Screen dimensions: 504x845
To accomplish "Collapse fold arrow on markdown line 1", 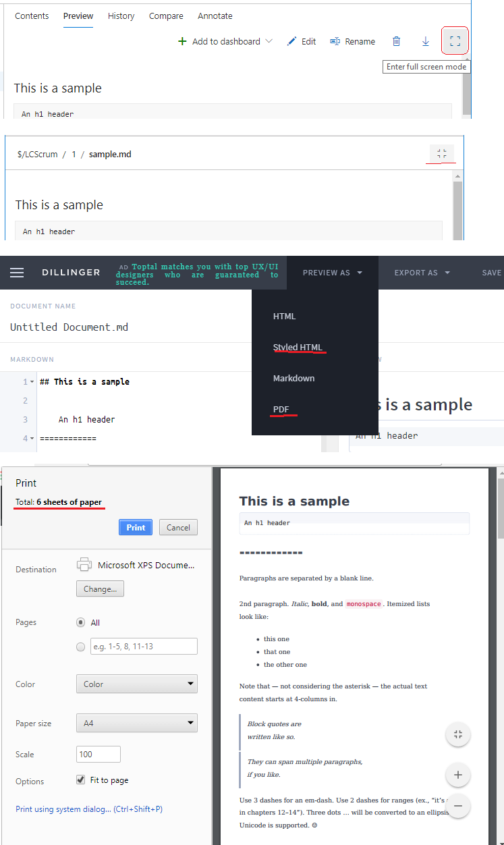I will (32, 382).
